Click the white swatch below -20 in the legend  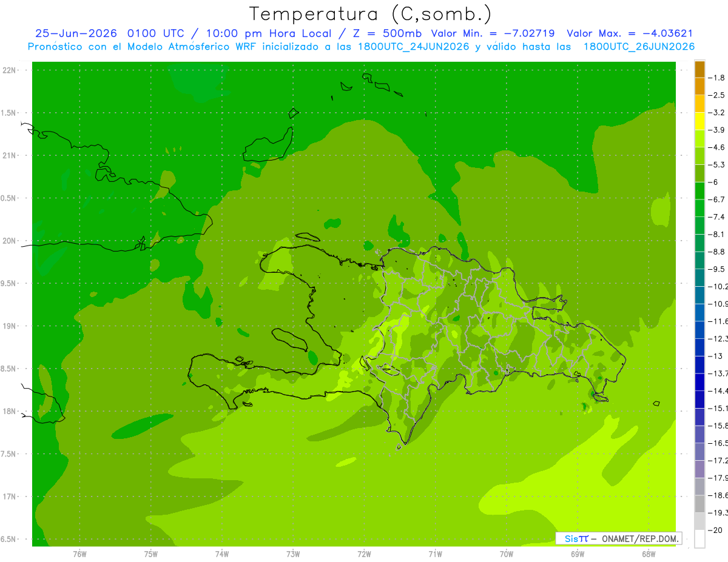point(699,539)
